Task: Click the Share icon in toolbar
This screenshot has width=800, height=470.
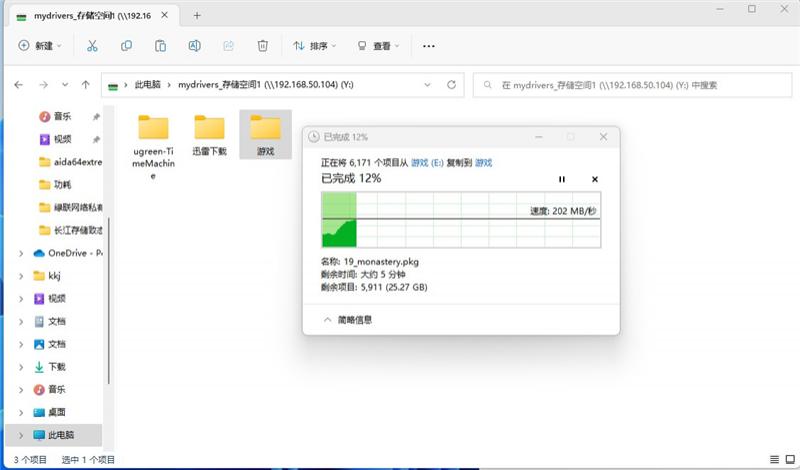Action: 229,46
